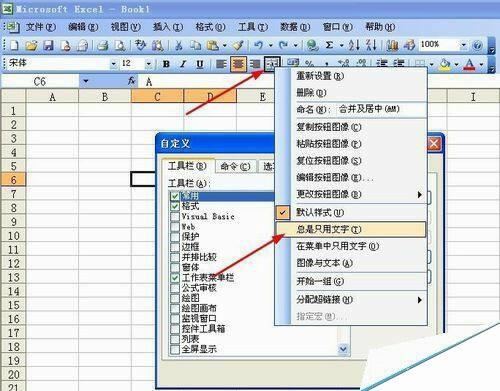Expand the Paste options dropdown arrow

point(225,45)
